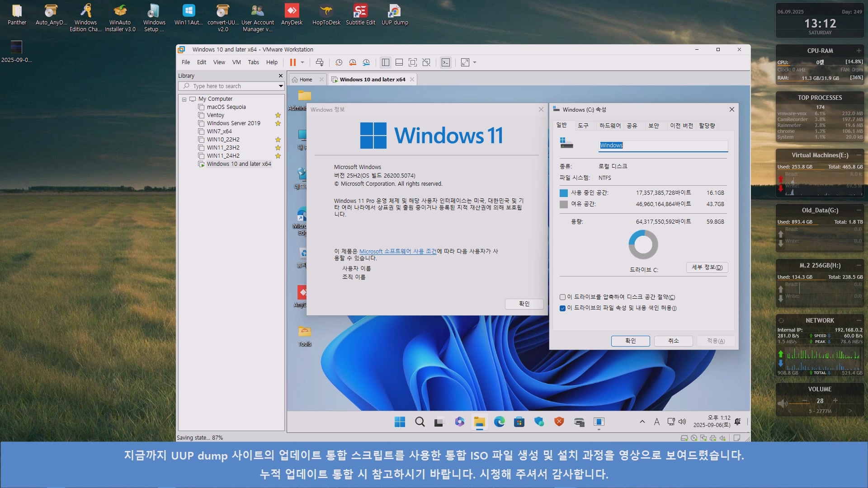
Task: Click the stretch guest display icon
Action: coord(465,62)
